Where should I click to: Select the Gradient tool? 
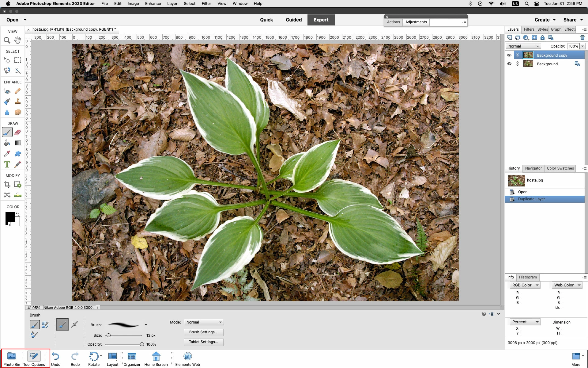tap(18, 143)
